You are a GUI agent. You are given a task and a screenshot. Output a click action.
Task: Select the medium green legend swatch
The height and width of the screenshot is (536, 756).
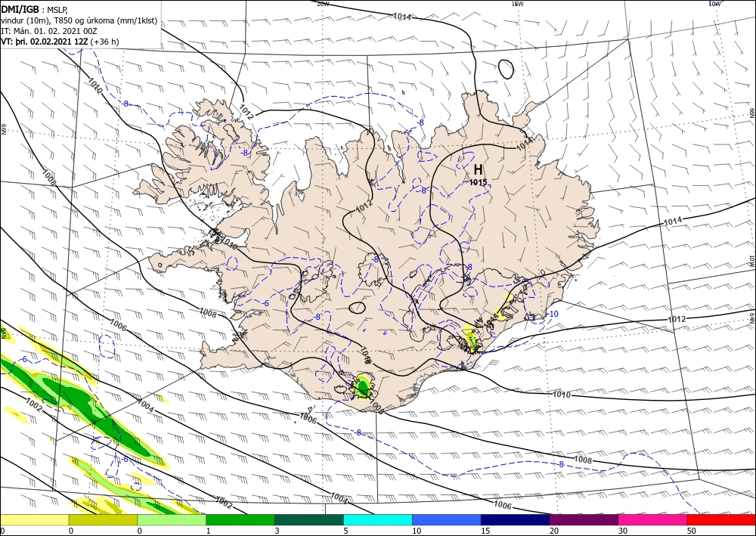click(240, 519)
